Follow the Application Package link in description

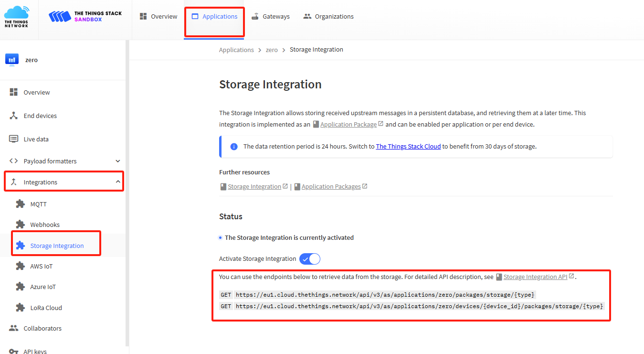348,124
